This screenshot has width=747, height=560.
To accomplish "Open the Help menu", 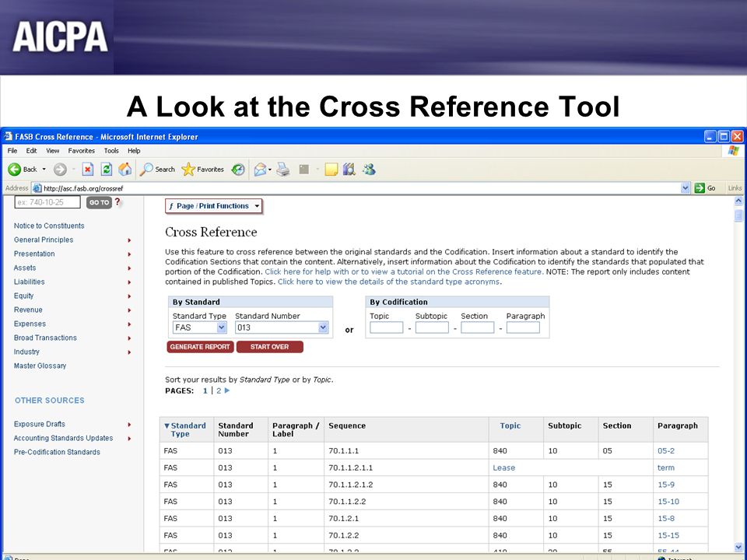I will (x=134, y=150).
